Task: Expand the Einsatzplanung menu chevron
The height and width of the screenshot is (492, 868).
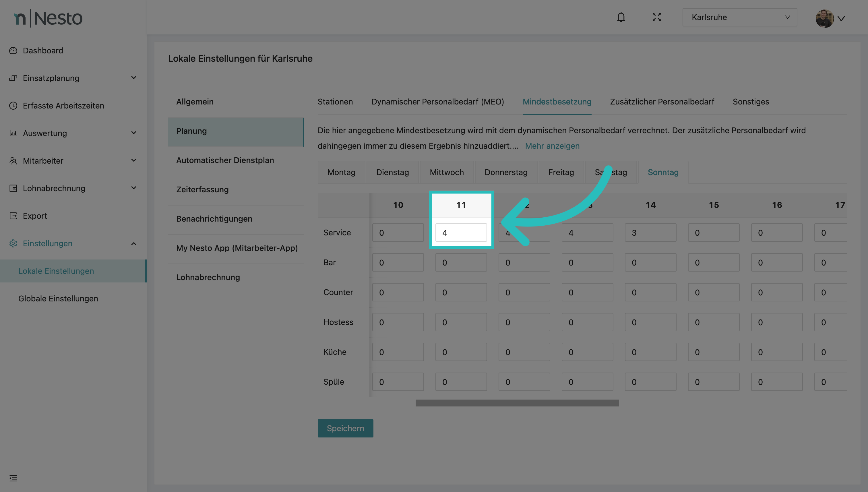Action: pos(134,78)
